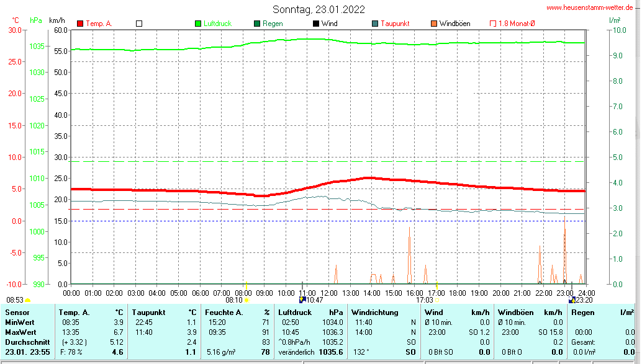Click the red Temp. A. legend swatch
The height and width of the screenshot is (364, 642).
80,24
